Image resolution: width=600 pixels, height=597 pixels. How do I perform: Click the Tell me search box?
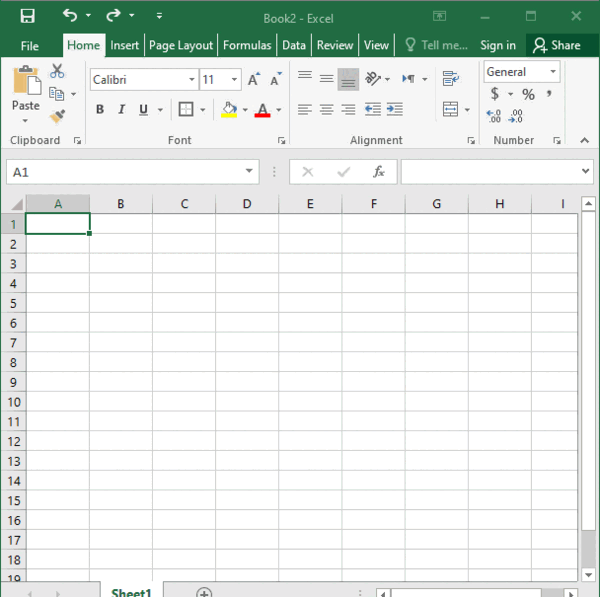(x=437, y=45)
